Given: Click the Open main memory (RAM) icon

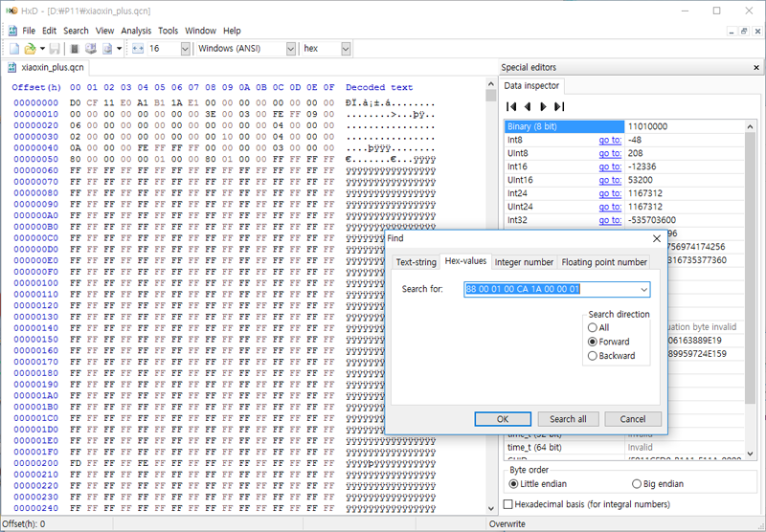Looking at the screenshot, I should point(75,48).
